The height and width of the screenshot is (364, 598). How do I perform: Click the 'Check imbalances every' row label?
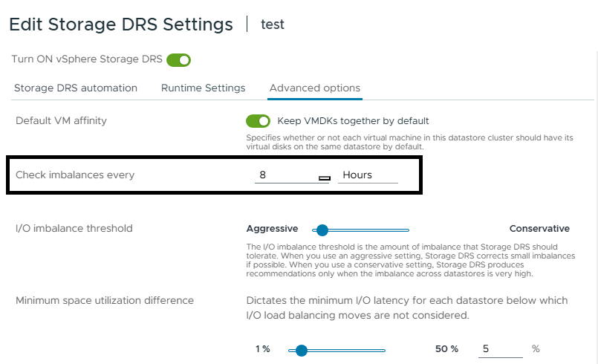click(75, 175)
